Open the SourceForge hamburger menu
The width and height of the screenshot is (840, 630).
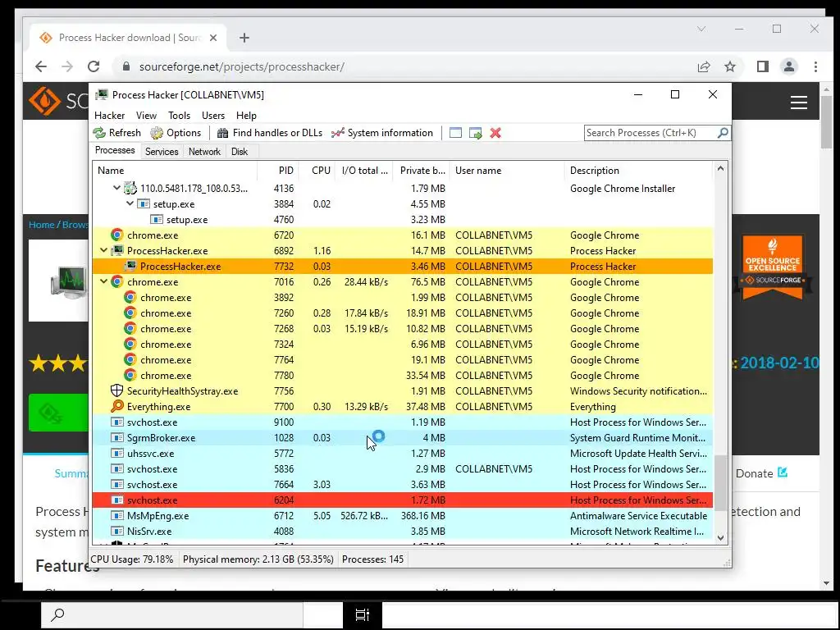[799, 102]
